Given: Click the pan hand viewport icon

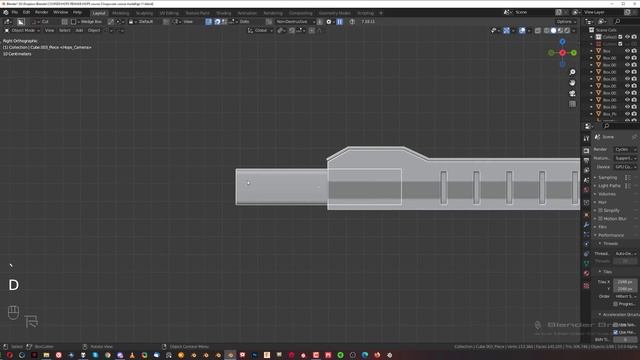Looking at the screenshot, I should tap(572, 83).
